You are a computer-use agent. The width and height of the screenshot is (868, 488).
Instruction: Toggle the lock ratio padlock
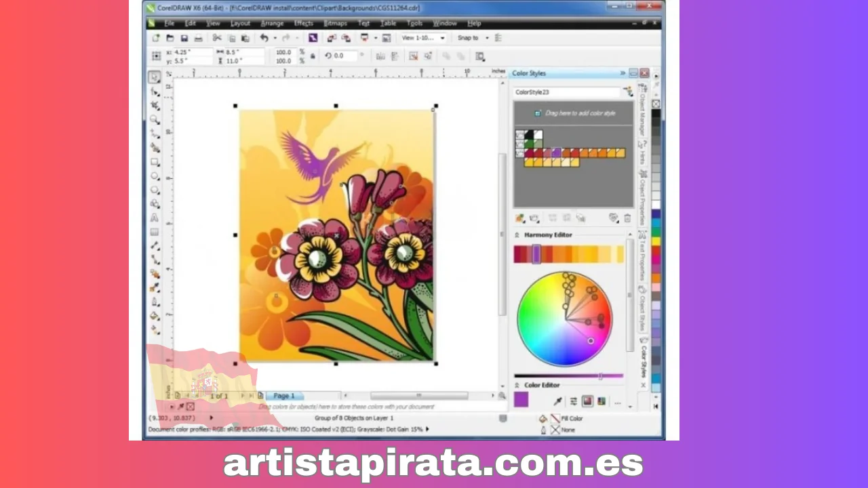pyautogui.click(x=313, y=56)
